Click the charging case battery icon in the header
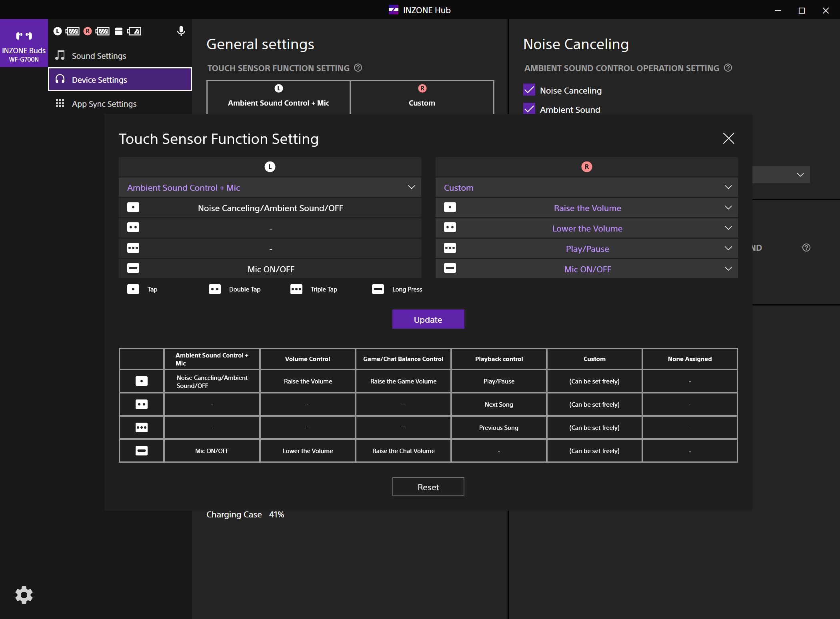Image resolution: width=840 pixels, height=619 pixels. click(134, 31)
